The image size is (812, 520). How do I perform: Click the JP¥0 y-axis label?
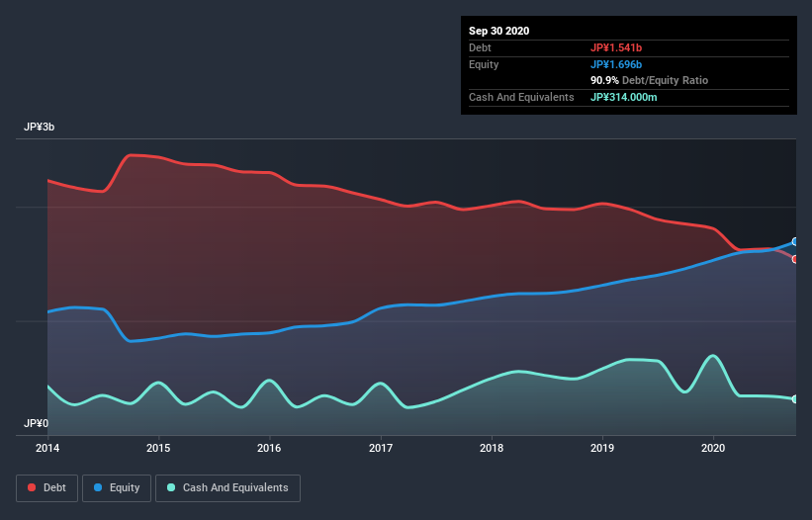[36, 424]
